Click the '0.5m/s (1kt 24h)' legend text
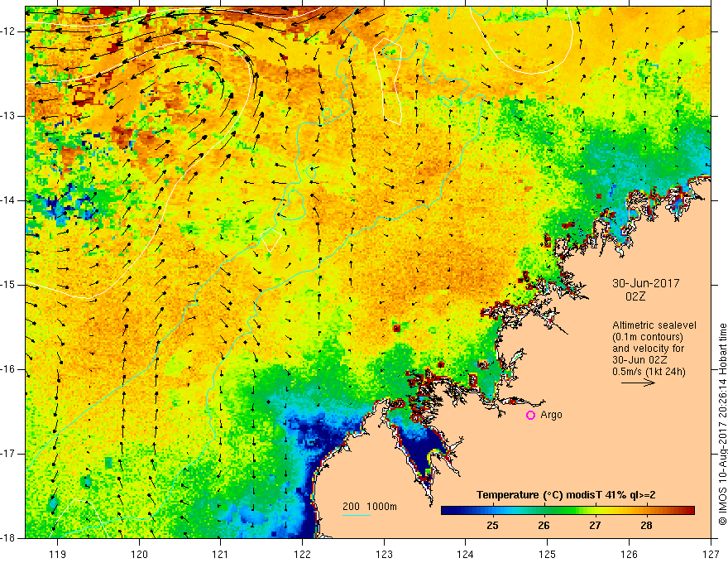 coord(649,372)
